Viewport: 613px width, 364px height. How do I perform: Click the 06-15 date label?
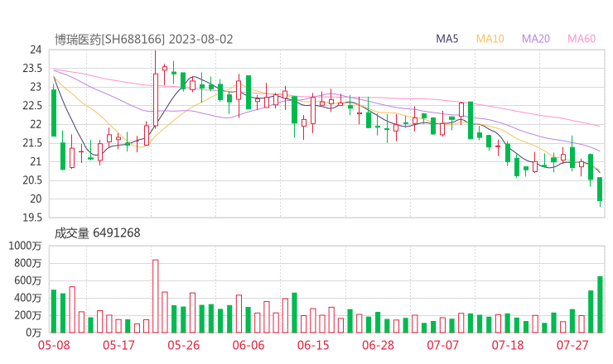(313, 345)
